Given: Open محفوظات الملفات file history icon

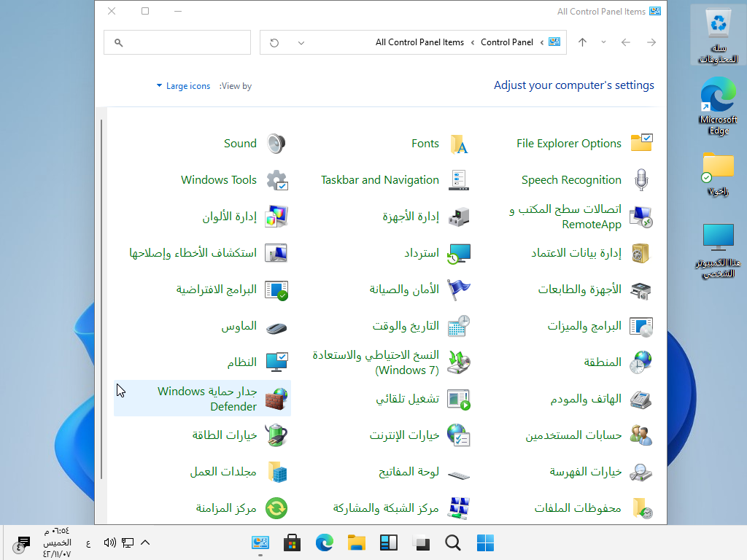Looking at the screenshot, I should coord(642,508).
